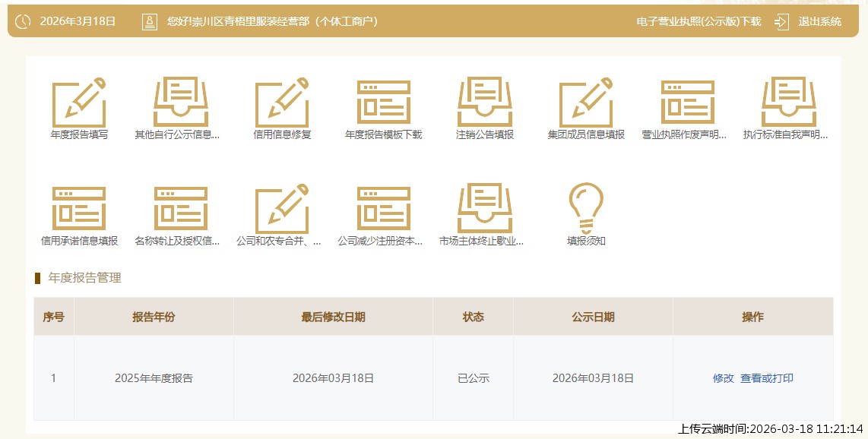Click the user profile icon in top bar
868x439 pixels.
(x=147, y=22)
